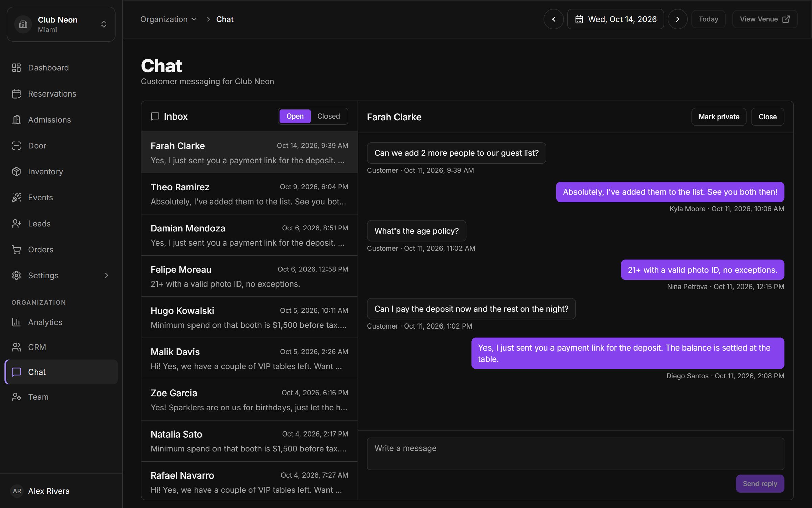Open Zoe Garcia conversation
Screen dimensions: 812x508
click(249, 400)
